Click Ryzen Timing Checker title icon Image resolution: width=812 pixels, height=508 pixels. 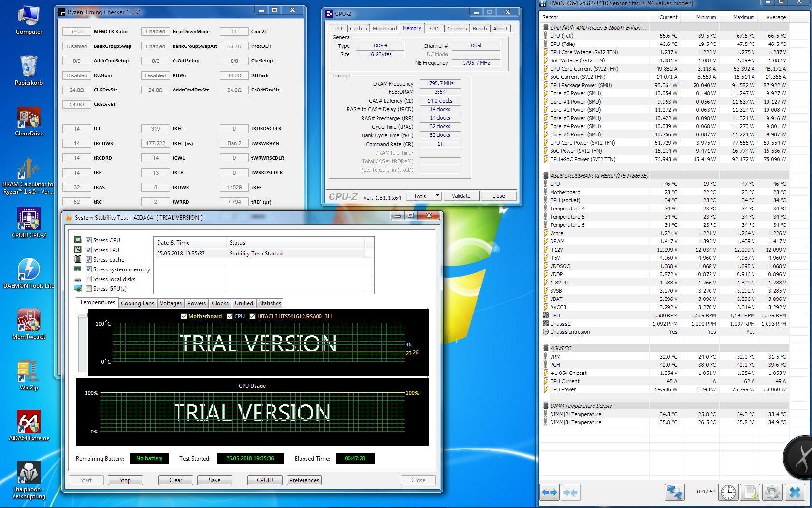61,12
